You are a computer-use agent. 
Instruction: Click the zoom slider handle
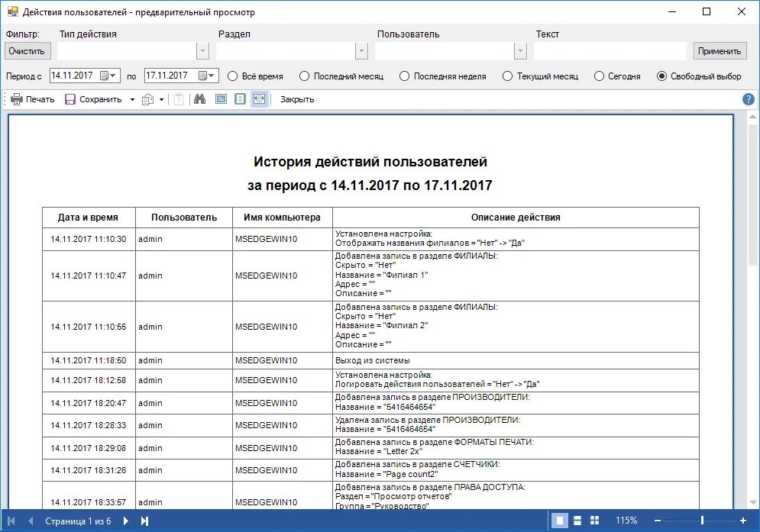(x=702, y=521)
